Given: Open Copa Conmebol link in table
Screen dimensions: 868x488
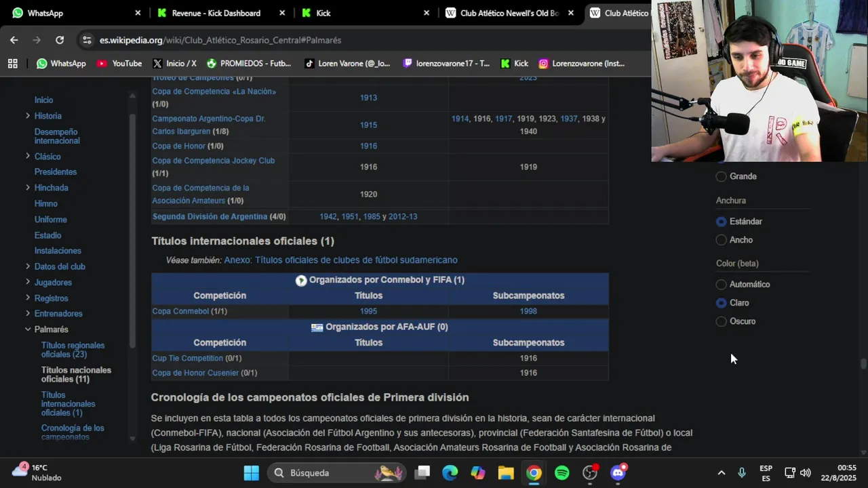Looking at the screenshot, I should (x=180, y=311).
